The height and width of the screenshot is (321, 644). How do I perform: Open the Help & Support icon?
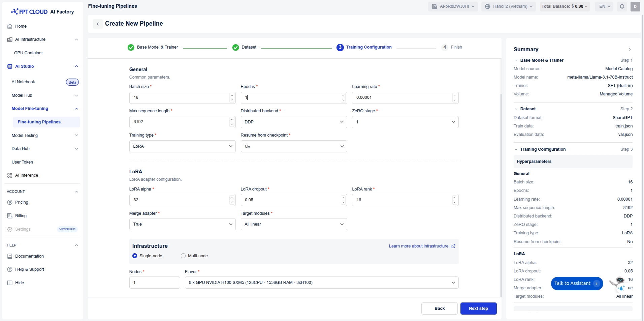point(10,269)
